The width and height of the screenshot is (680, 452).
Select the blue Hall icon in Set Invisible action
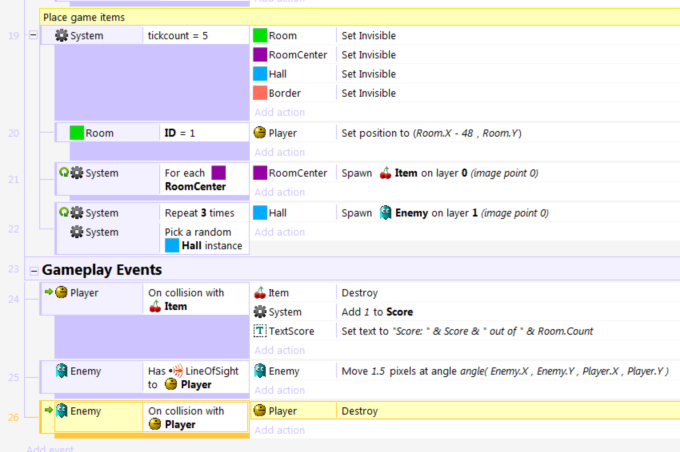(260, 74)
